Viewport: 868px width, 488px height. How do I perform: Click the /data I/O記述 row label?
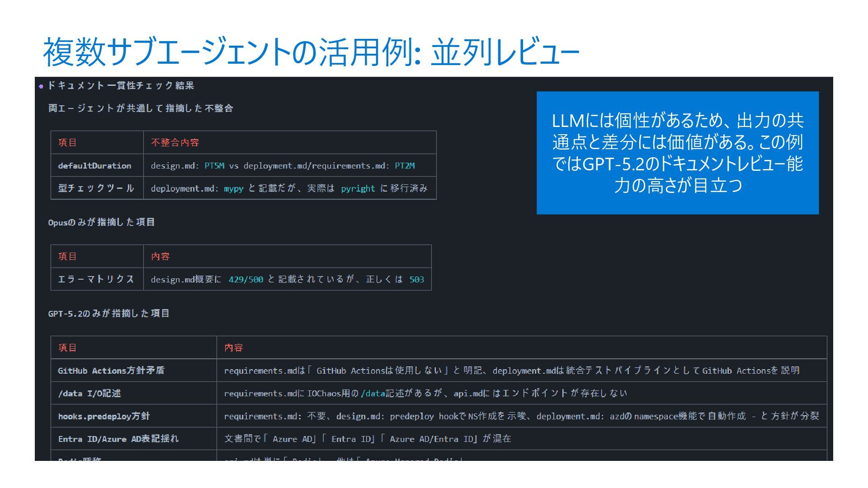point(90,394)
